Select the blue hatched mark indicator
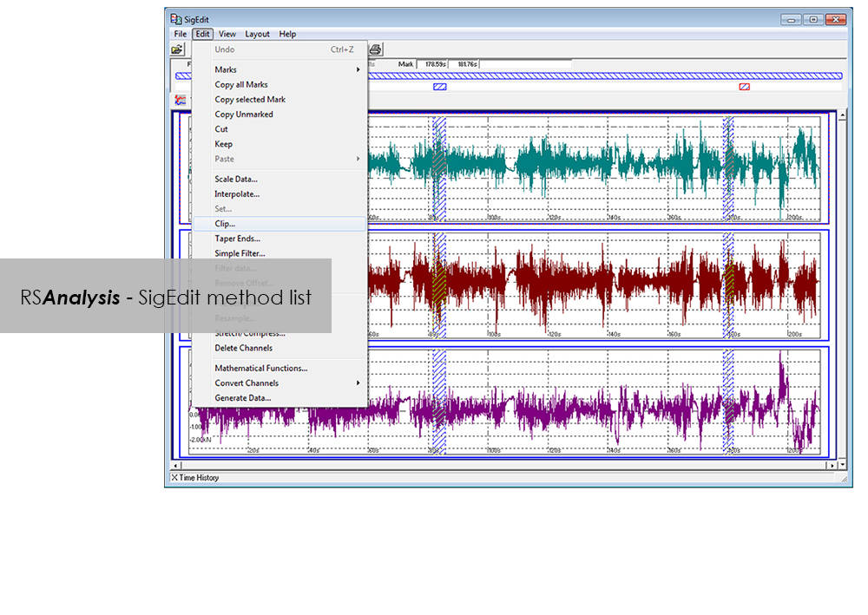Screen dimensions: 868x615 (440, 86)
